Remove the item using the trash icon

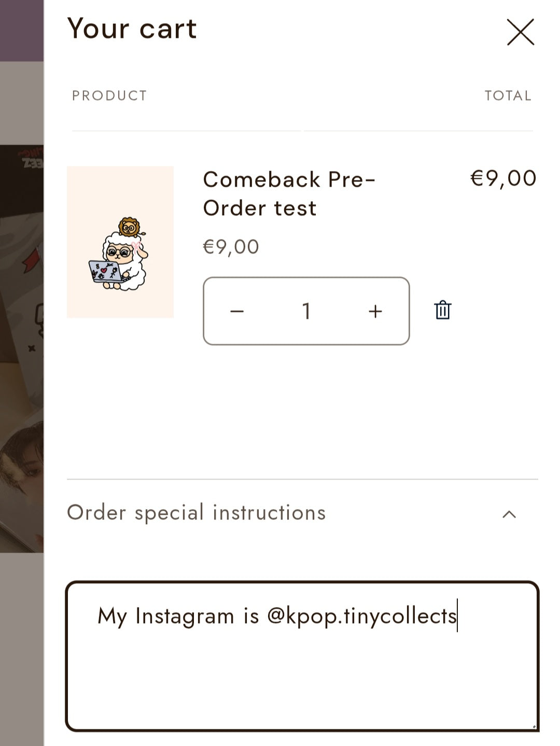click(442, 311)
